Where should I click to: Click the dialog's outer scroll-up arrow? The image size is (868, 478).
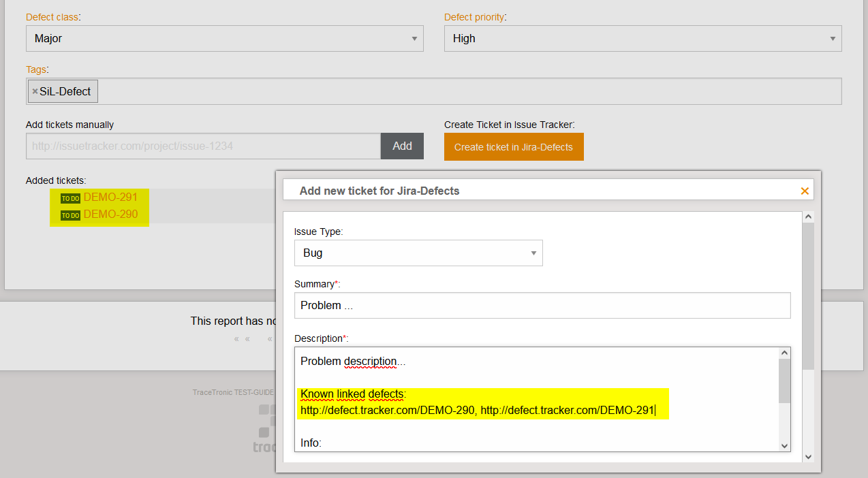click(809, 217)
